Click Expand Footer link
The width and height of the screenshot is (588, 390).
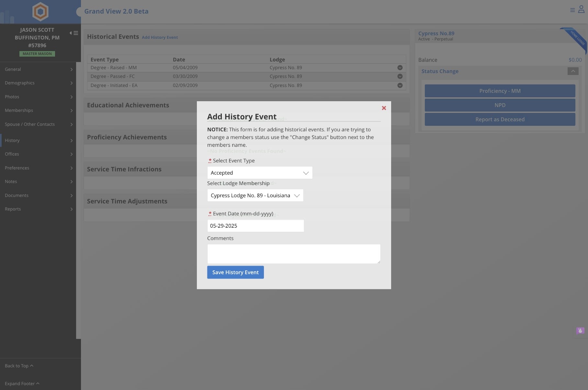(x=22, y=384)
